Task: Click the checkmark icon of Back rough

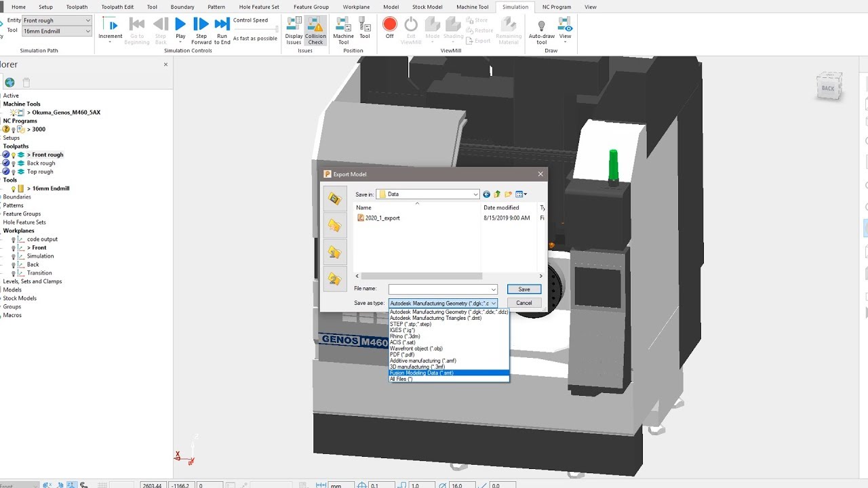Action: 6,163
